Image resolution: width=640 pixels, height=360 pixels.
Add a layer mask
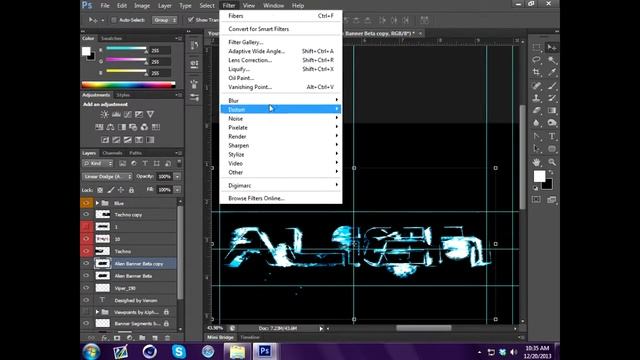point(117,338)
